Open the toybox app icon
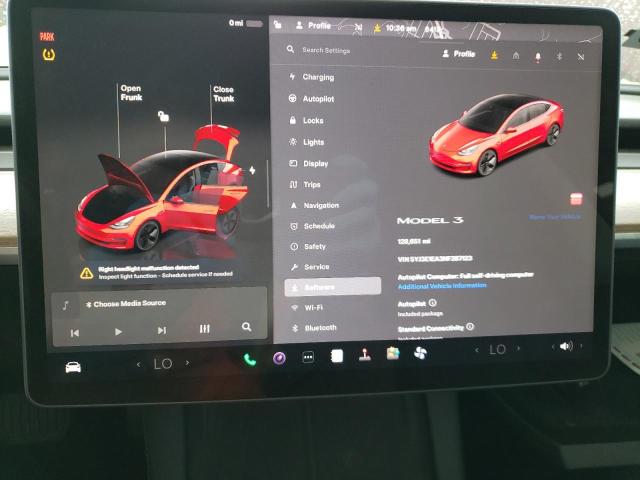 (x=393, y=353)
